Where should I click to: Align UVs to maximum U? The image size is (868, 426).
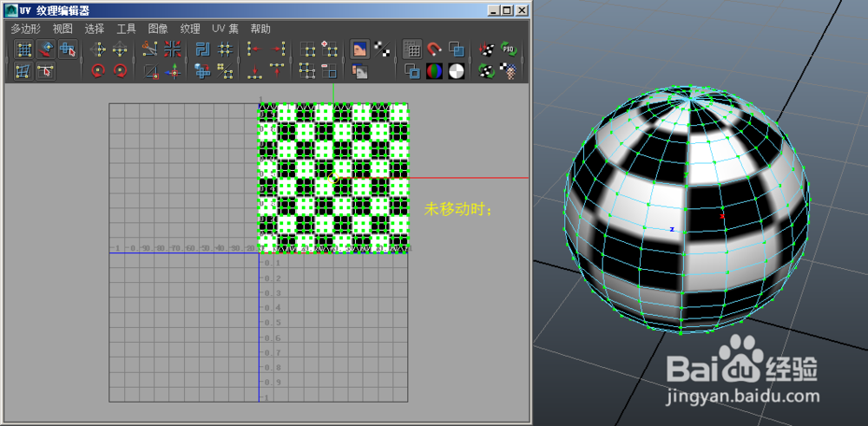point(278,49)
